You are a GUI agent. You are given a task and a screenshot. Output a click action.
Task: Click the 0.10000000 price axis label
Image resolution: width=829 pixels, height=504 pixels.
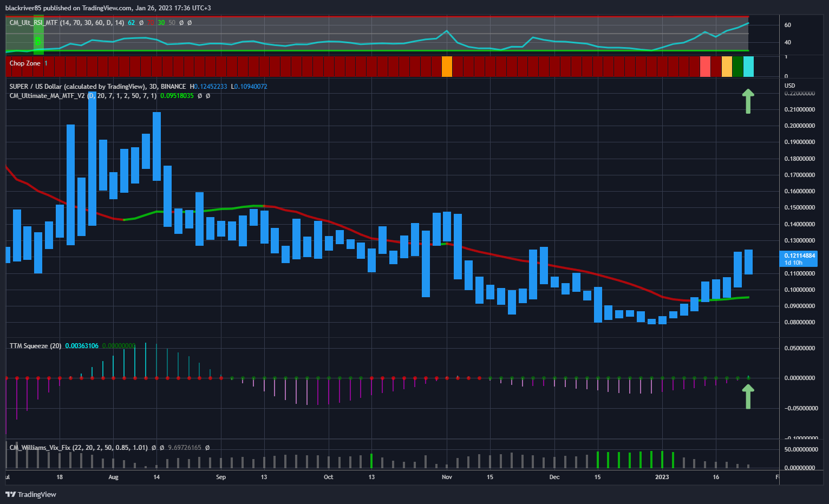[x=800, y=290]
